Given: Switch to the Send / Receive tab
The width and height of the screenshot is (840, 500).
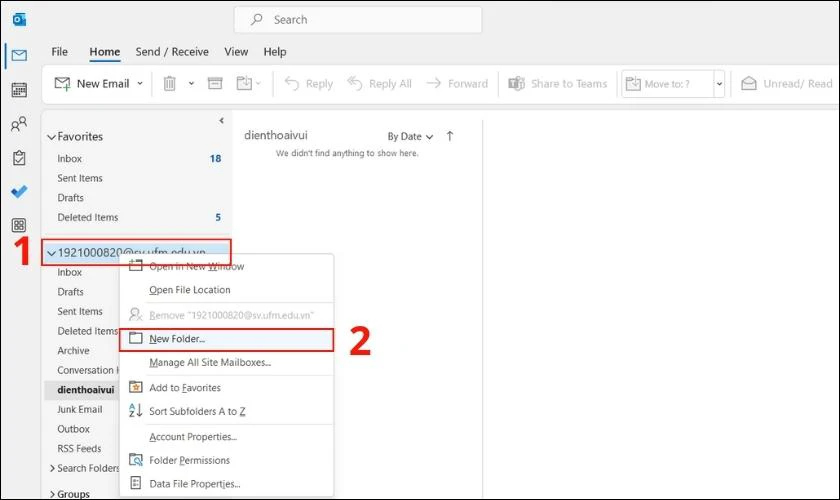Looking at the screenshot, I should click(172, 52).
